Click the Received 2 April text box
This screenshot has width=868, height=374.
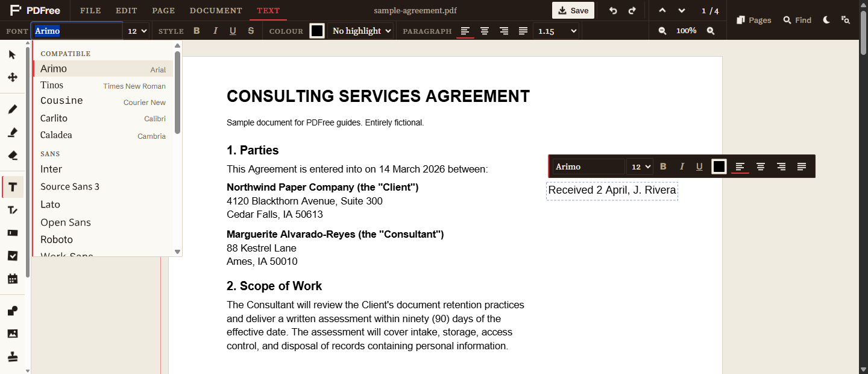612,191
